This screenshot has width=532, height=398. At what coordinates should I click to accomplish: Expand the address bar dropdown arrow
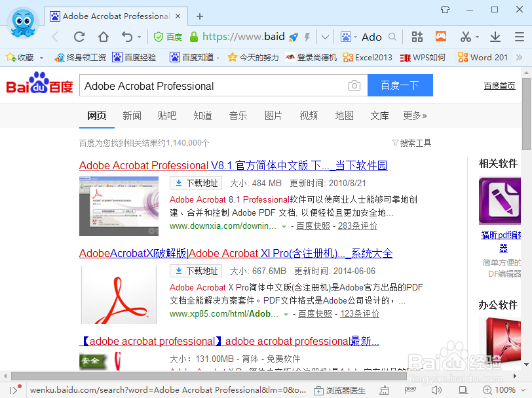[325, 37]
